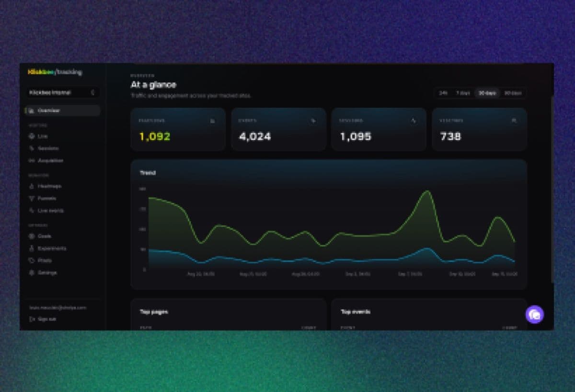
Task: Select Overview in the sidebar
Action: pos(62,111)
